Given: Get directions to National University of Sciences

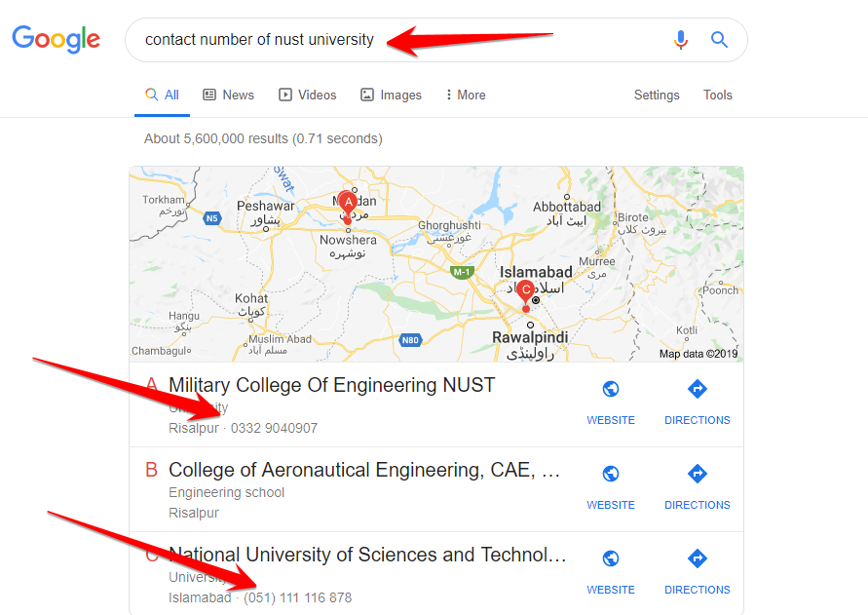Looking at the screenshot, I should click(697, 559).
